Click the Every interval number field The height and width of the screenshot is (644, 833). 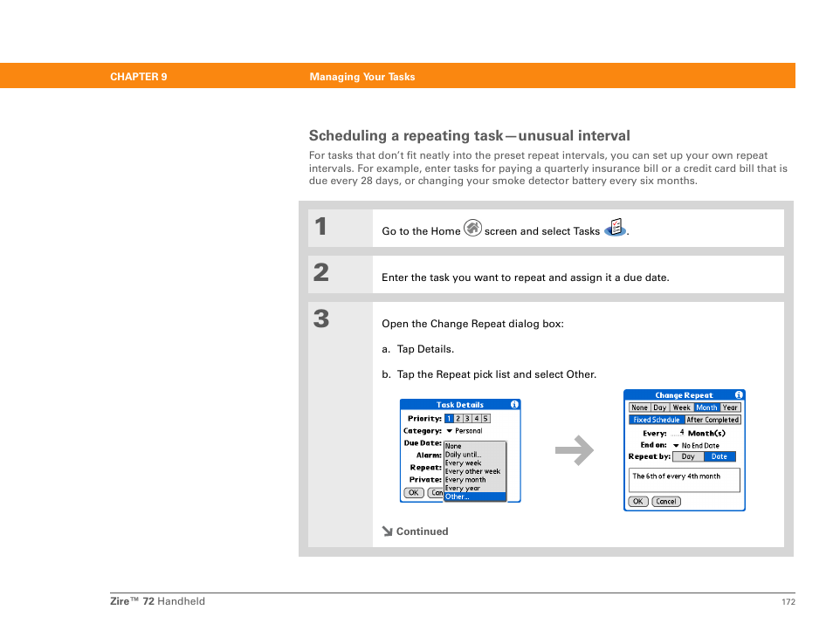pyautogui.click(x=678, y=433)
